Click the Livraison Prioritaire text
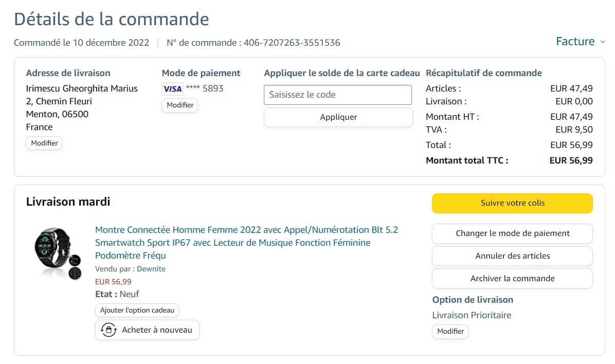This screenshot has width=615, height=364. coord(472,315)
